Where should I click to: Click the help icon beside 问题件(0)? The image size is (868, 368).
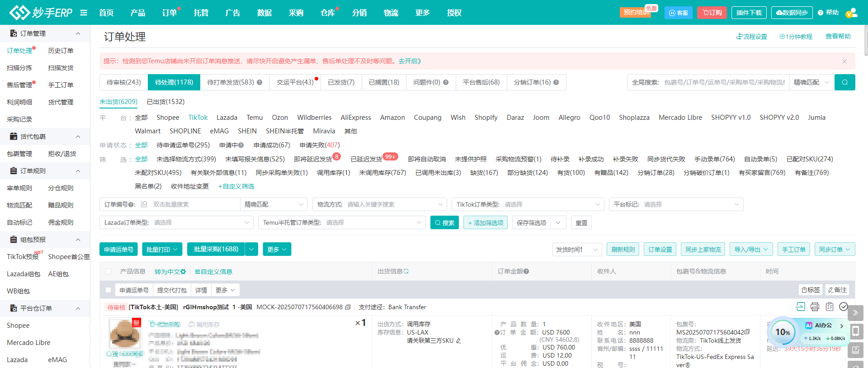446,82
